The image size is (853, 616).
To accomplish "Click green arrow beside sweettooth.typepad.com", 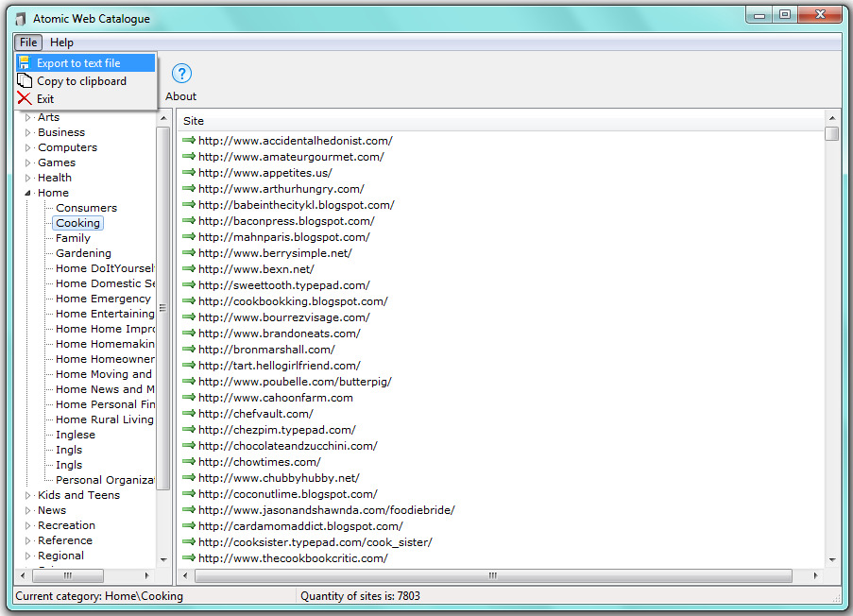I will pos(189,285).
